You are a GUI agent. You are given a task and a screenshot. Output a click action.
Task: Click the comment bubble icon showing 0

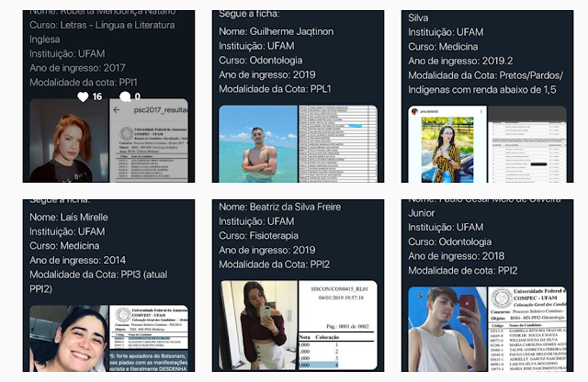125,96
